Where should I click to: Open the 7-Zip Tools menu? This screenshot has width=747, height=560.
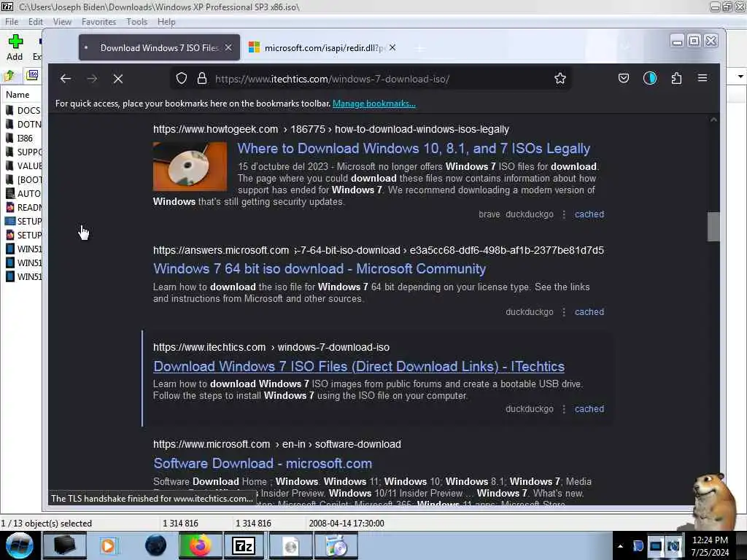pyautogui.click(x=136, y=22)
